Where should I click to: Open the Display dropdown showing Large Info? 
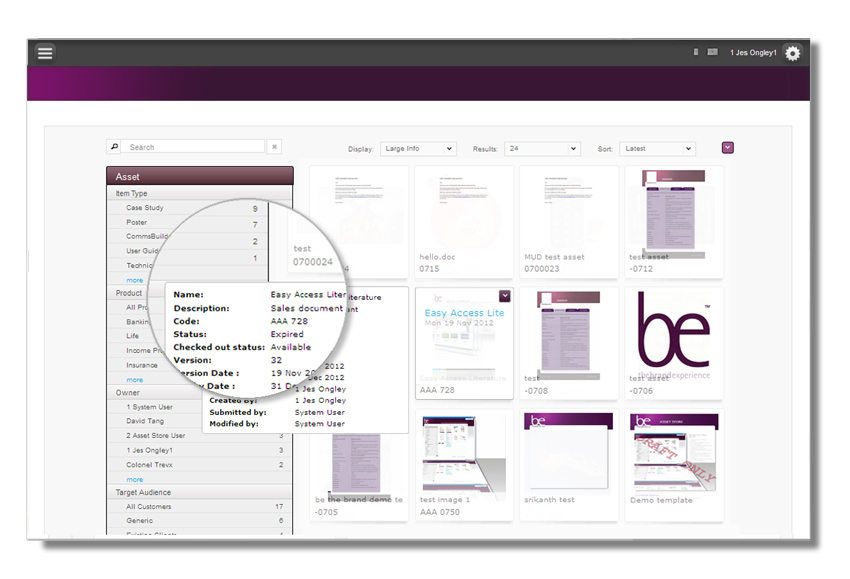[x=418, y=148]
